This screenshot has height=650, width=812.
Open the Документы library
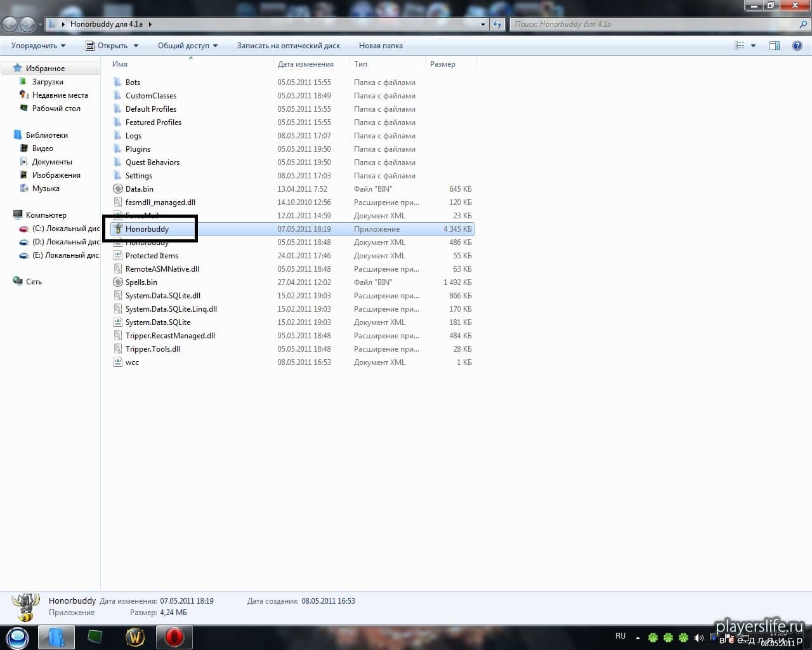click(52, 162)
